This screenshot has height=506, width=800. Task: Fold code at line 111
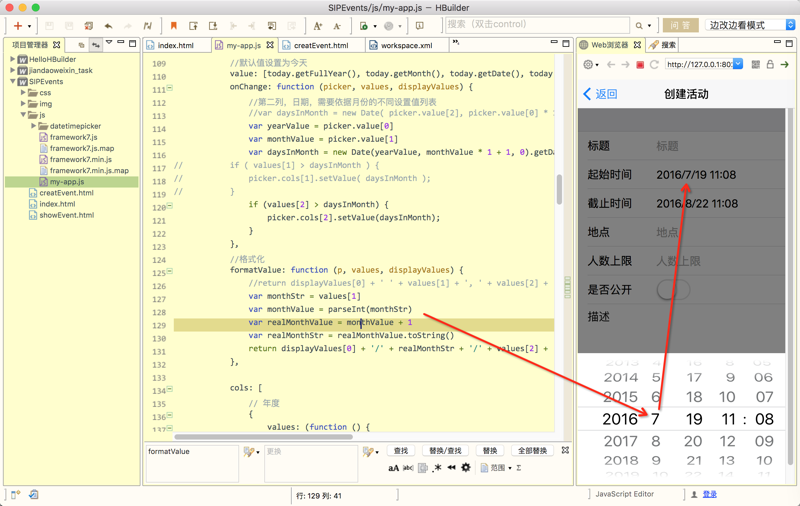point(170,88)
